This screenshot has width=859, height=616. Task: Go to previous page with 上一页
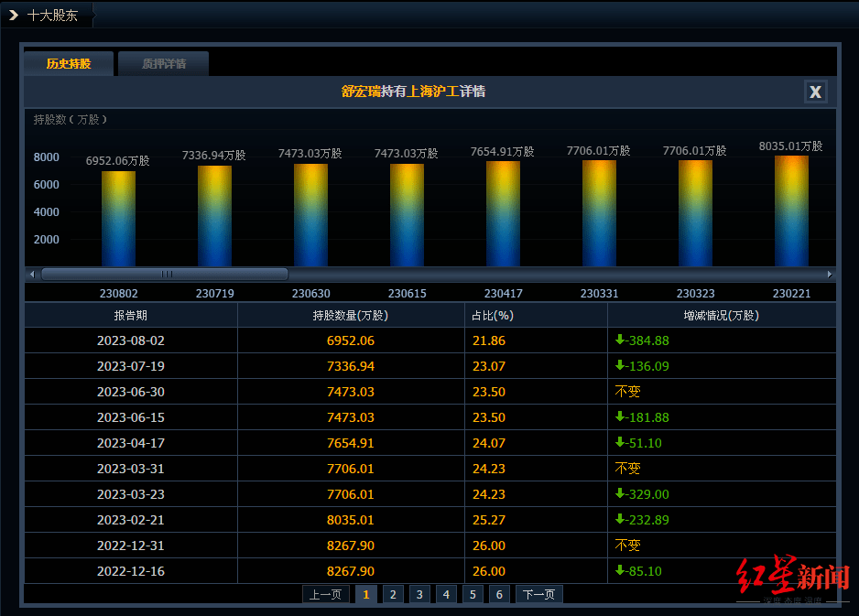click(325, 594)
